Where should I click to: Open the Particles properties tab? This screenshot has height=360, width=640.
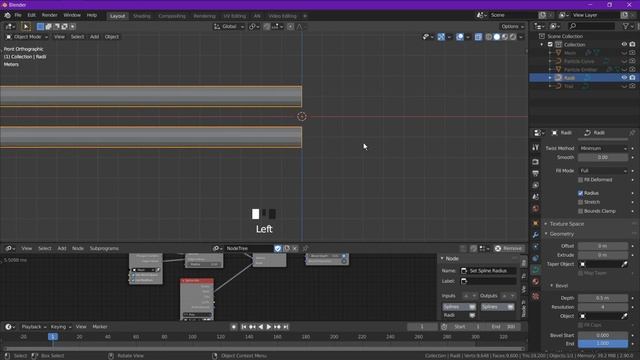pyautogui.click(x=536, y=247)
